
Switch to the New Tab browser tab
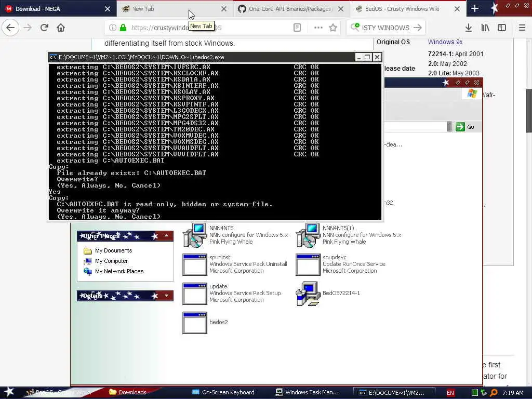[x=175, y=9]
